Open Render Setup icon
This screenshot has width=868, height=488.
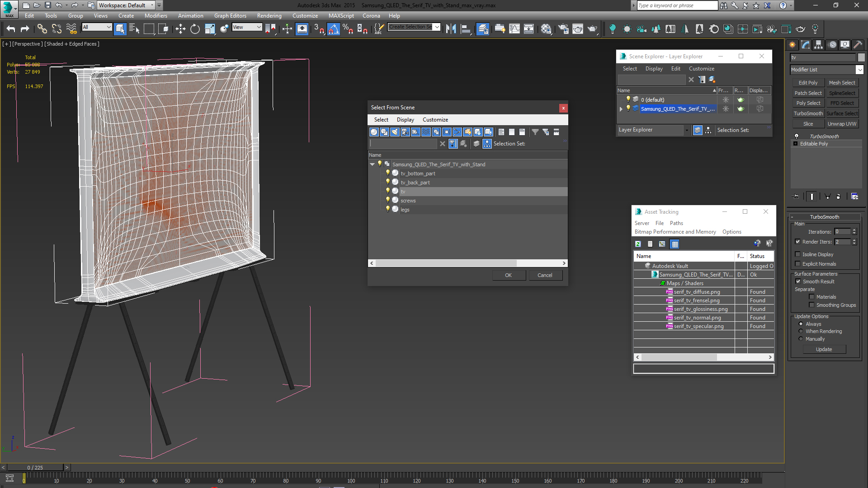coord(563,29)
